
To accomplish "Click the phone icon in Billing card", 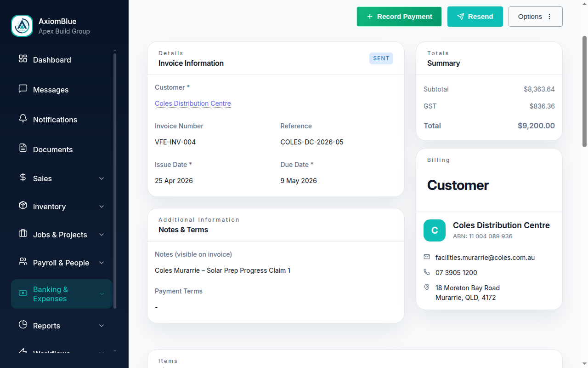I will click(x=427, y=272).
